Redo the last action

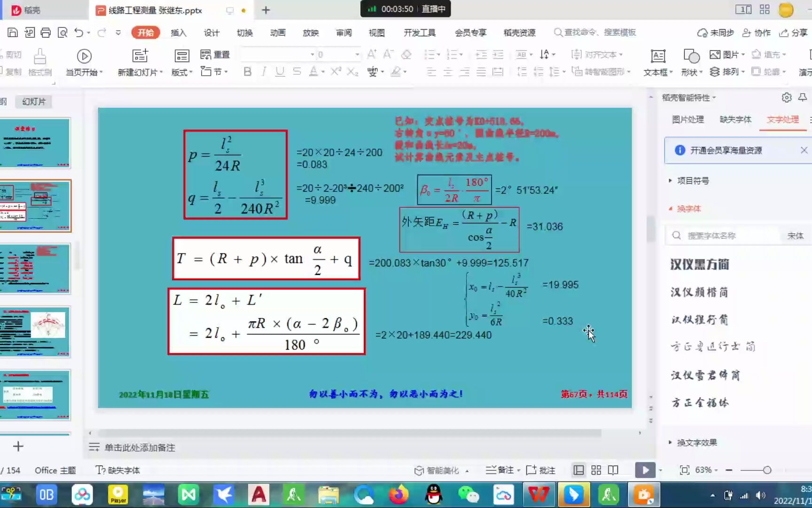pyautogui.click(x=101, y=32)
